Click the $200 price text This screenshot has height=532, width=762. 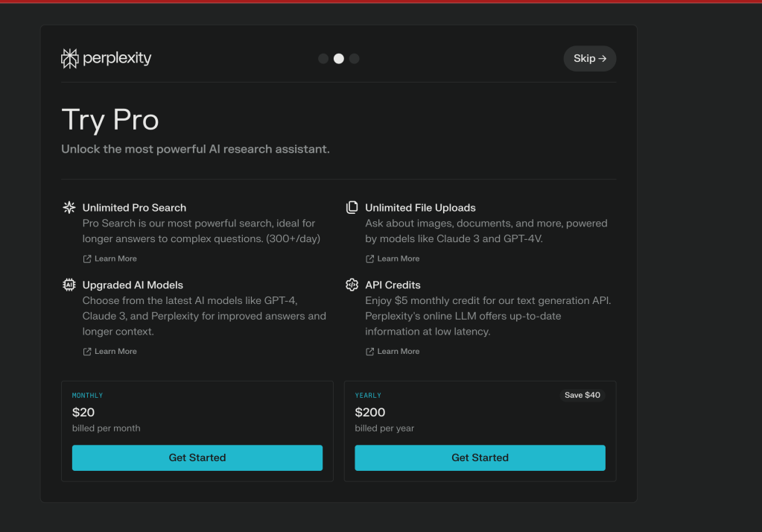[369, 412]
